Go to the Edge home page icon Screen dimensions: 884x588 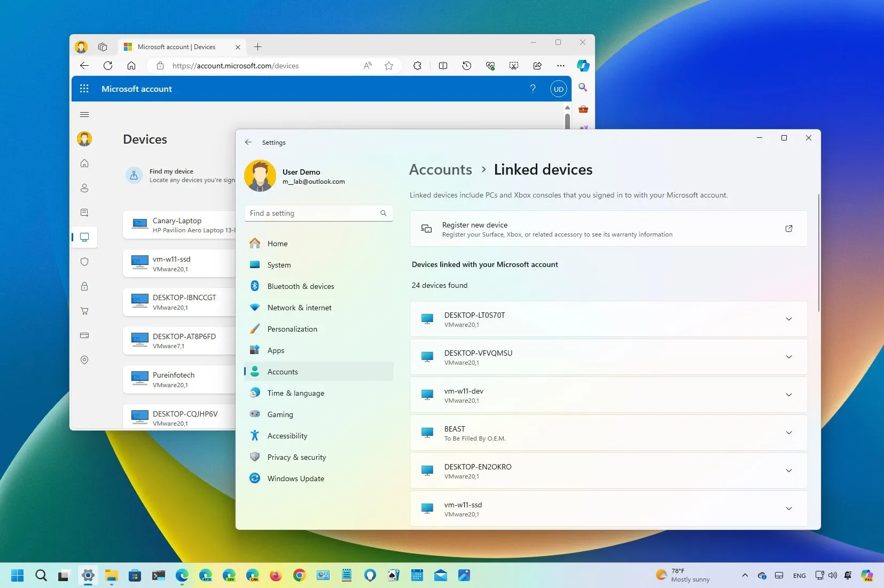tap(131, 66)
